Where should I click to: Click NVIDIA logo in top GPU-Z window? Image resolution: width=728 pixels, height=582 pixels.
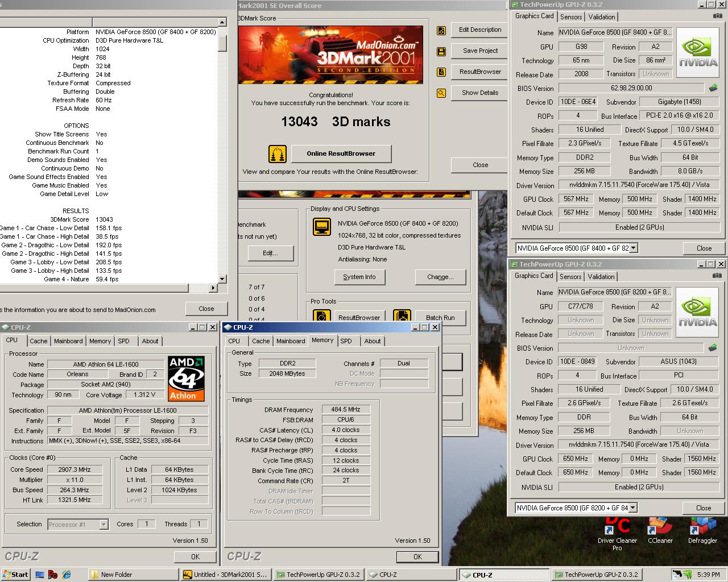(698, 53)
